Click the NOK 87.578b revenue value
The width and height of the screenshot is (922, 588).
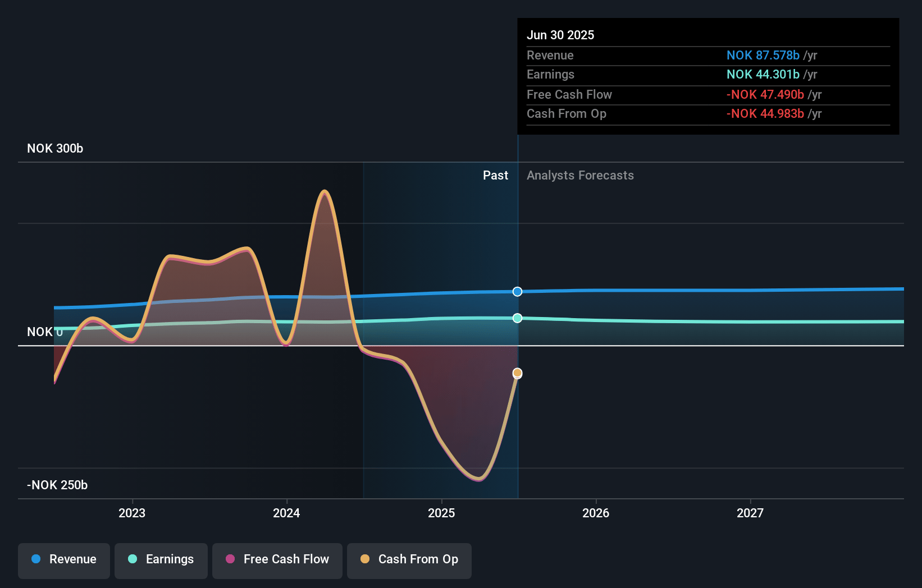(763, 55)
